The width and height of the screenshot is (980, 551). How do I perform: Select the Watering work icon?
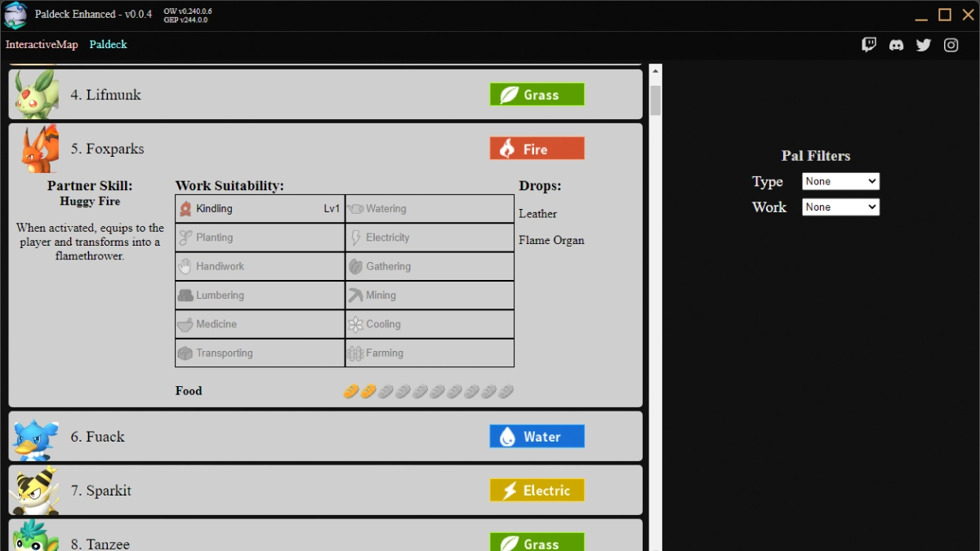tap(356, 208)
